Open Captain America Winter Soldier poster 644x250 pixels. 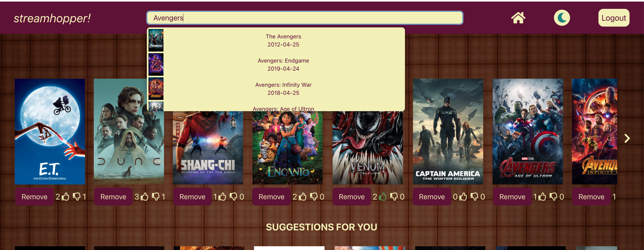pyautogui.click(x=448, y=132)
